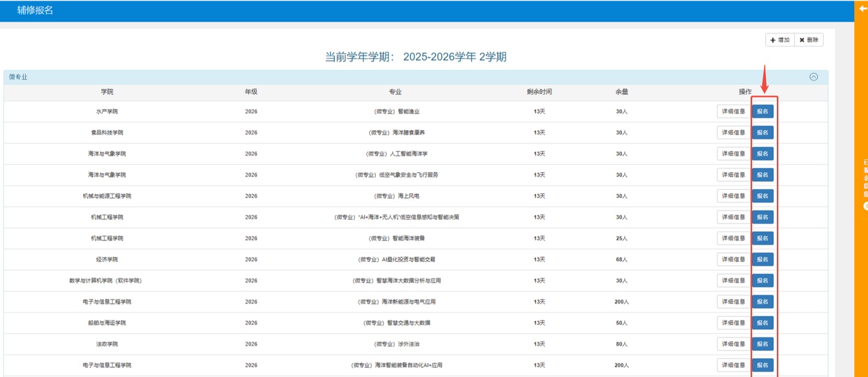Select the 经济学院 cell

pos(107,260)
